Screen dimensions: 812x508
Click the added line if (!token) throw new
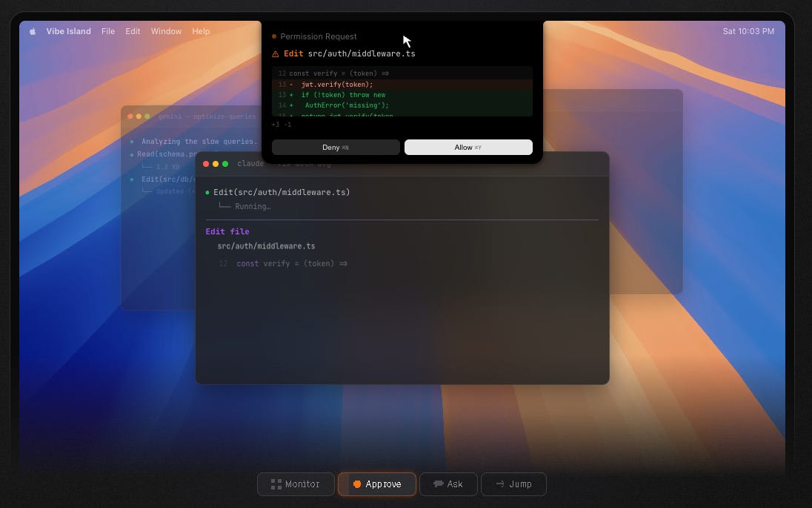click(x=402, y=95)
